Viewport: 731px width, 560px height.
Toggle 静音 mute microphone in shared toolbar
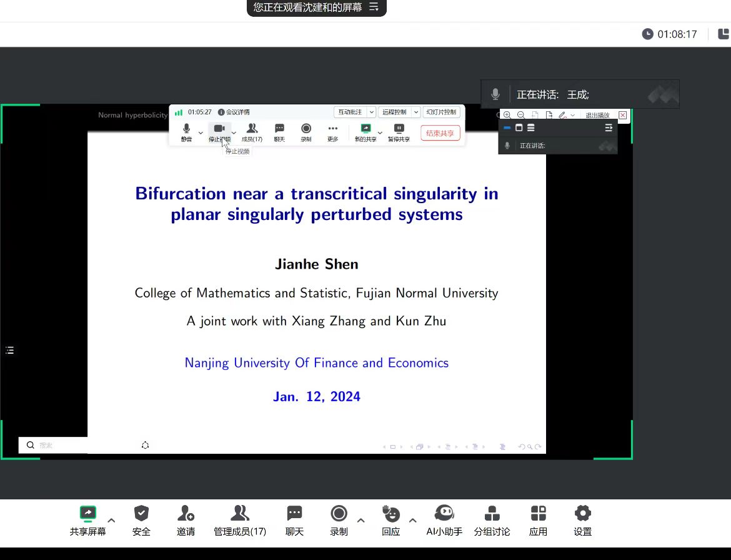click(x=186, y=132)
